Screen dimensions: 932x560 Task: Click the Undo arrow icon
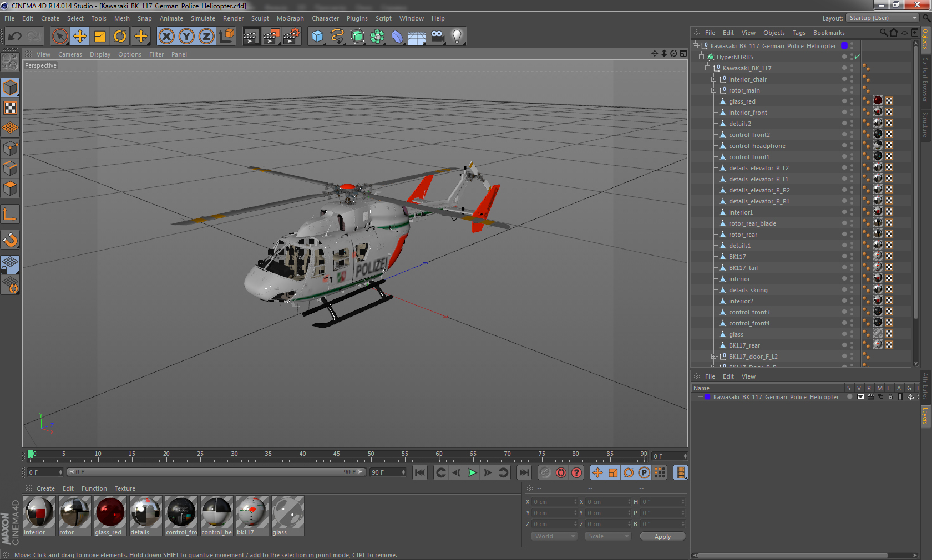coord(14,37)
